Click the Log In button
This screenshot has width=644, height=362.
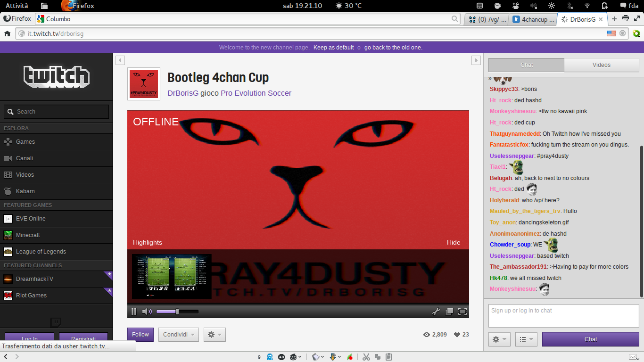pyautogui.click(x=30, y=338)
